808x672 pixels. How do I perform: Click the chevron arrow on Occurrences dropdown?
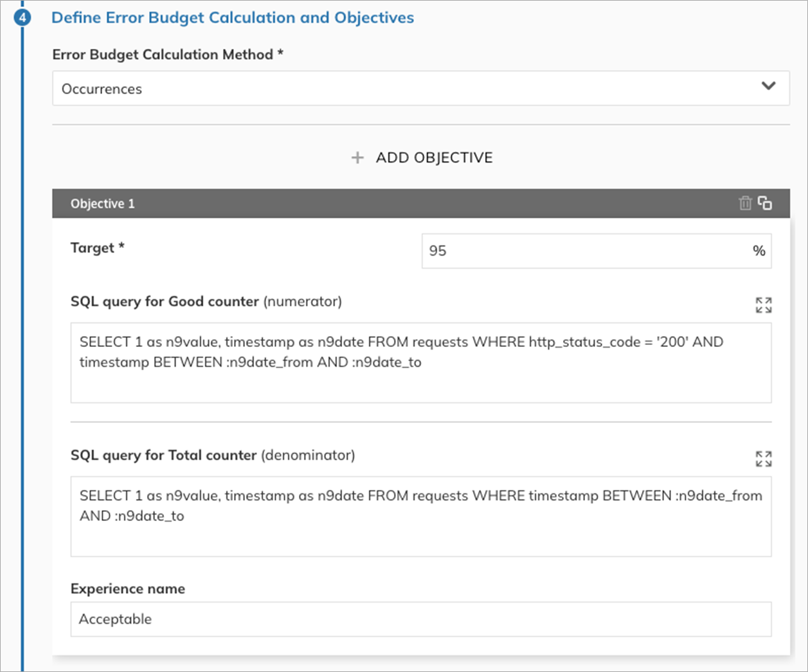point(768,86)
